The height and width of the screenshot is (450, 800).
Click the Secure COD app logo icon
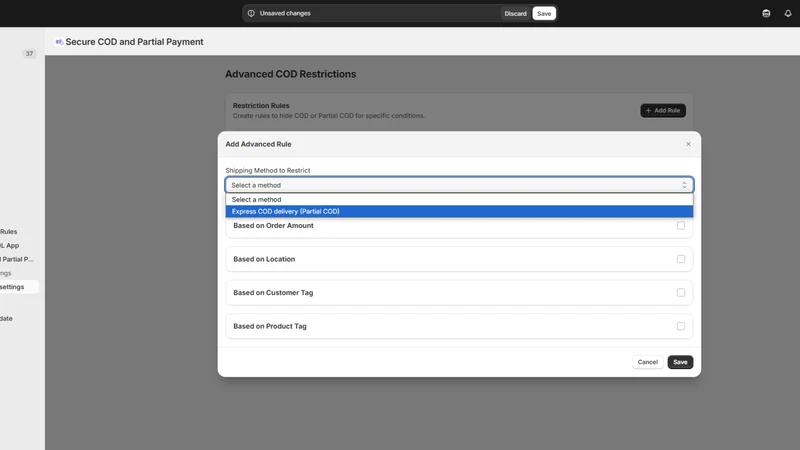pos(59,42)
